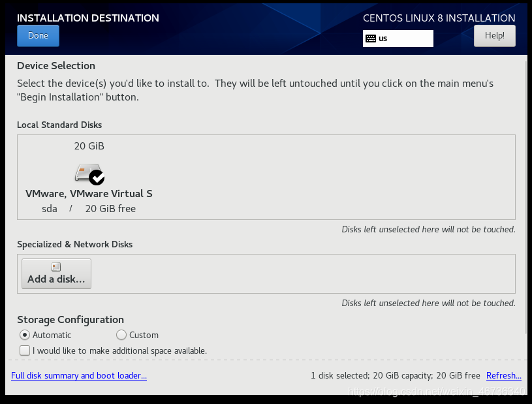Click the 20 GiB capacity label above disk
Image resolution: width=532 pixels, height=404 pixels.
tap(89, 146)
